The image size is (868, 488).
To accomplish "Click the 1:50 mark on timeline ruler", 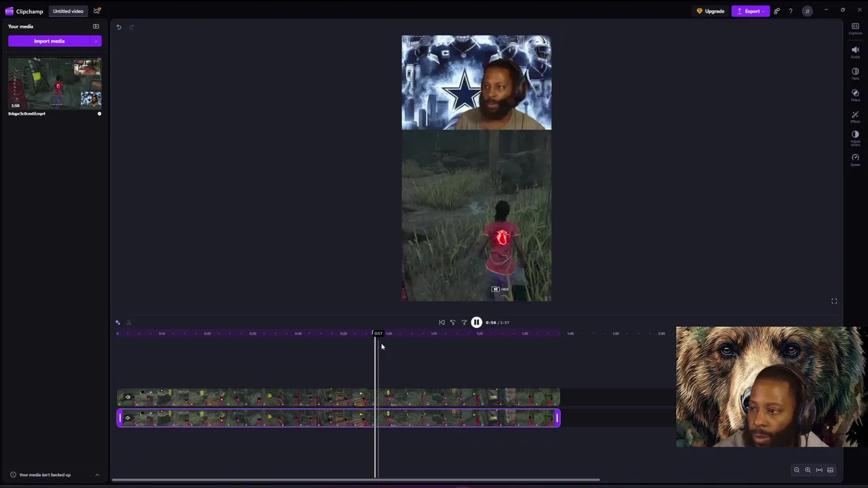I will tap(616, 333).
